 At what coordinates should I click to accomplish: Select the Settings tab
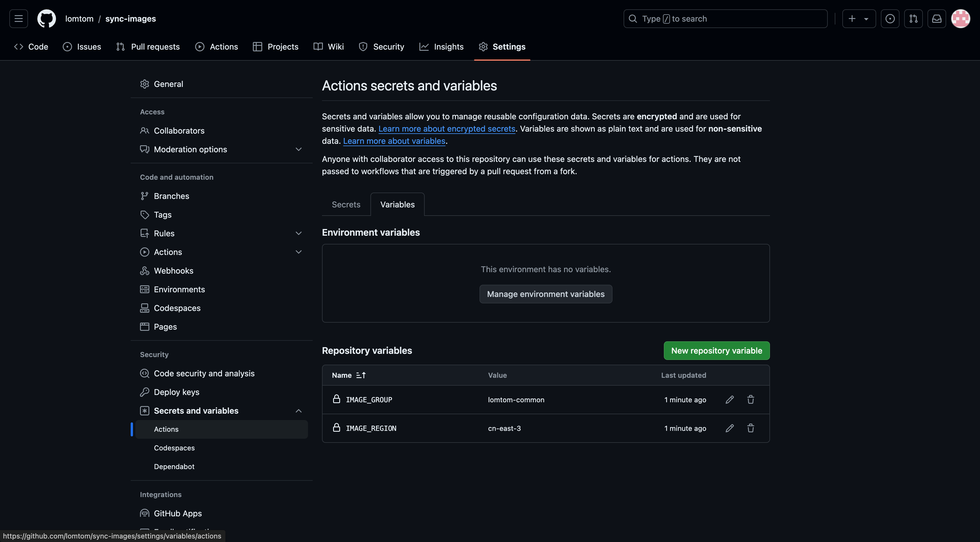502,46
